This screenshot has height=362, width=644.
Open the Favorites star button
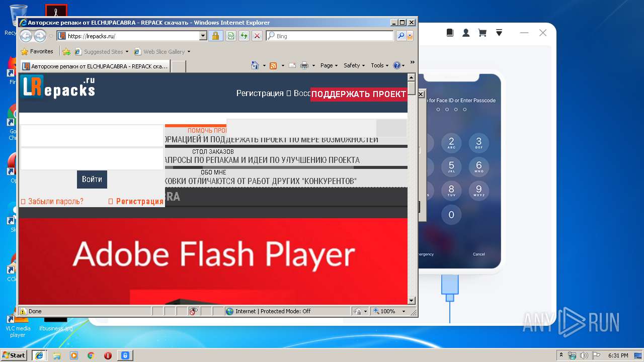click(x=37, y=51)
